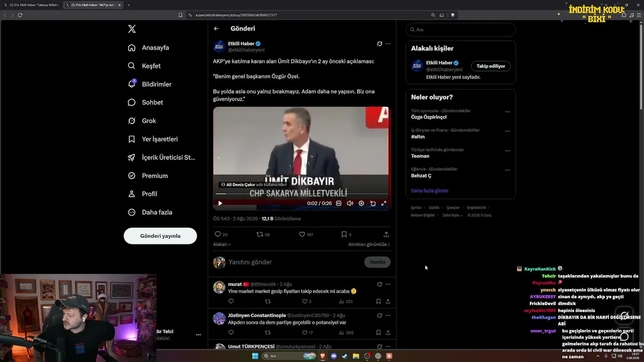Click the Gönderi yayınla button
Screen dimensions: 644x362
(x=160, y=236)
